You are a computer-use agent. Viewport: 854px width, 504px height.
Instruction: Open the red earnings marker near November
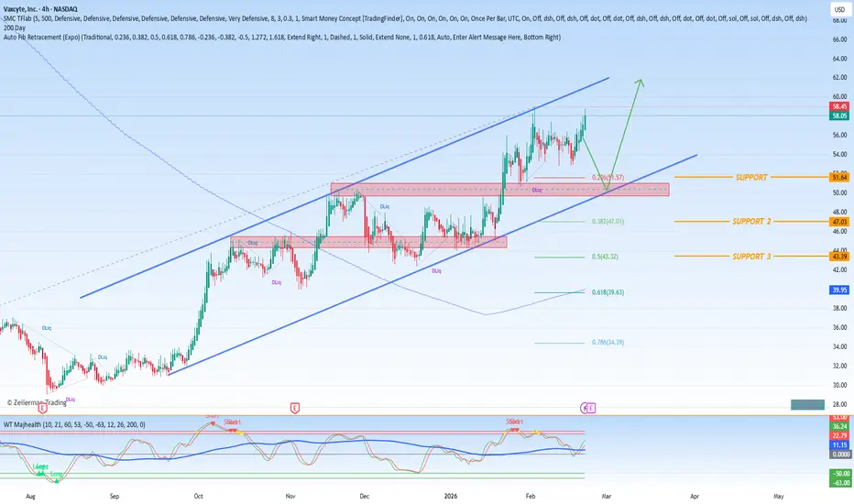click(x=295, y=408)
